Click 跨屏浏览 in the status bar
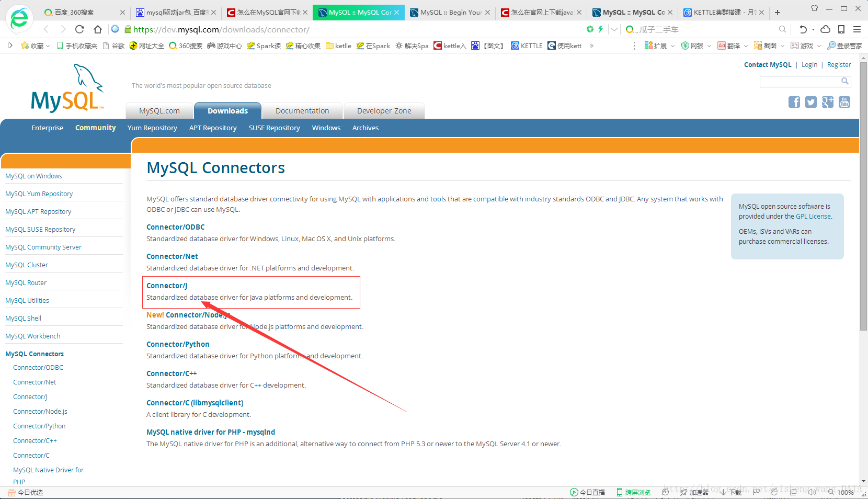Image resolution: width=868 pixels, height=499 pixels. pyautogui.click(x=633, y=492)
